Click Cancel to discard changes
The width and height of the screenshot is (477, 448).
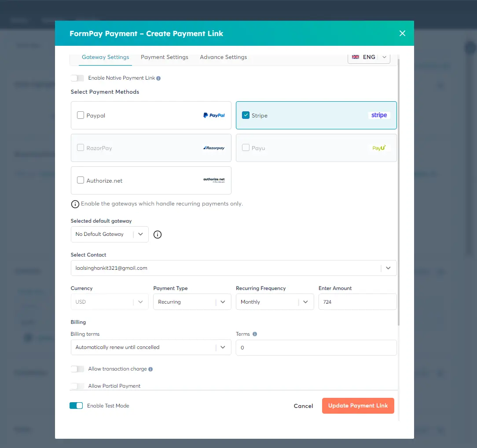(x=303, y=406)
